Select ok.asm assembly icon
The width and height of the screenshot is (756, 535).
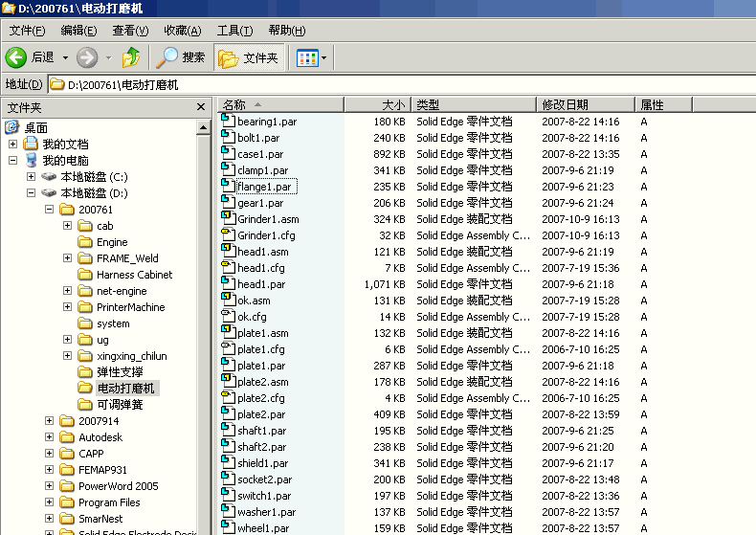click(228, 300)
